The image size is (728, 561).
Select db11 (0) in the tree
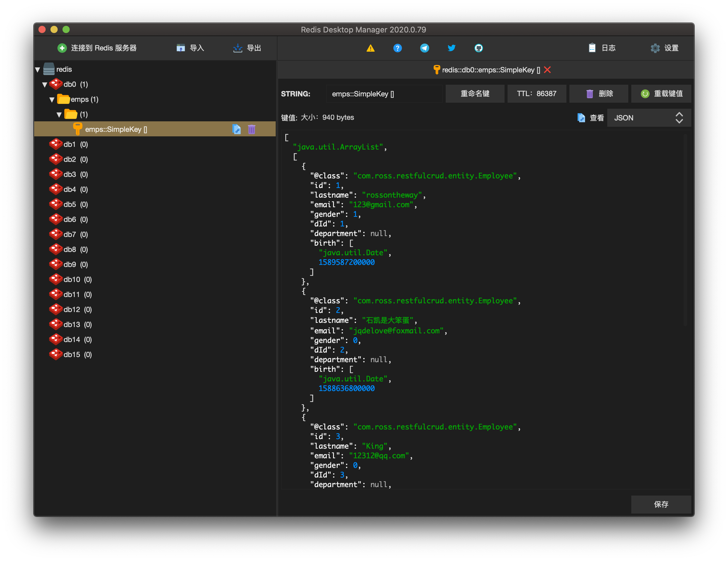point(78,294)
